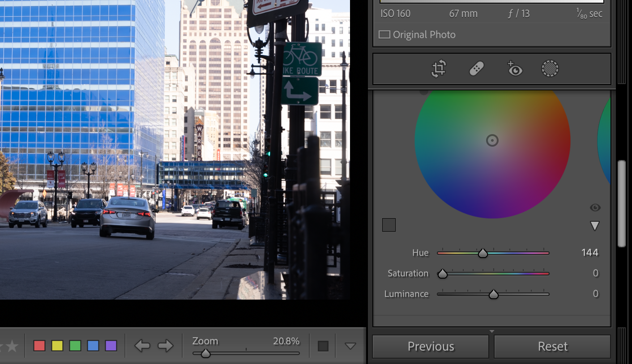Viewport: 632px width, 364px height.
Task: Go to the previous image using left arrow
Action: (142, 345)
